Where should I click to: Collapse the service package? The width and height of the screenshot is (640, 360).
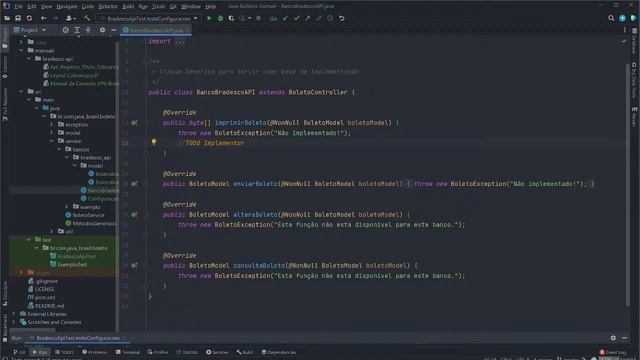pyautogui.click(x=52, y=141)
